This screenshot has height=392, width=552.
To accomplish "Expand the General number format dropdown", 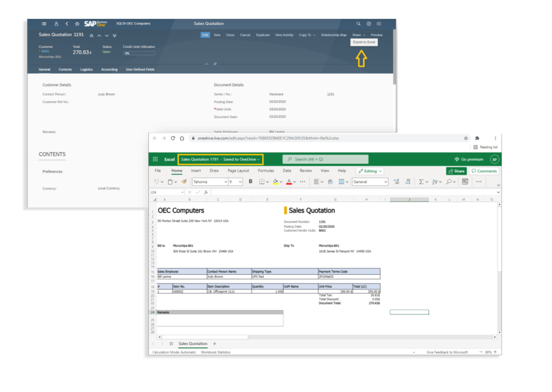I will (370, 182).
